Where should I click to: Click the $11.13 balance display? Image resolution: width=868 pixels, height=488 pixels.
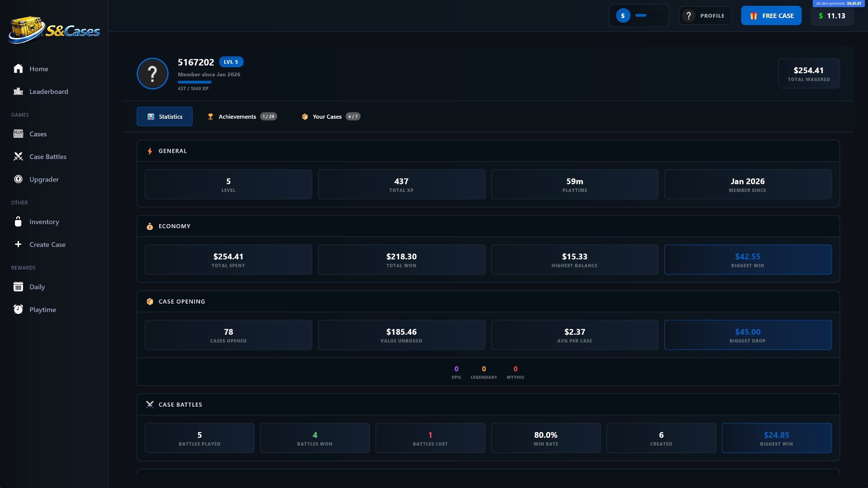pyautogui.click(x=832, y=16)
